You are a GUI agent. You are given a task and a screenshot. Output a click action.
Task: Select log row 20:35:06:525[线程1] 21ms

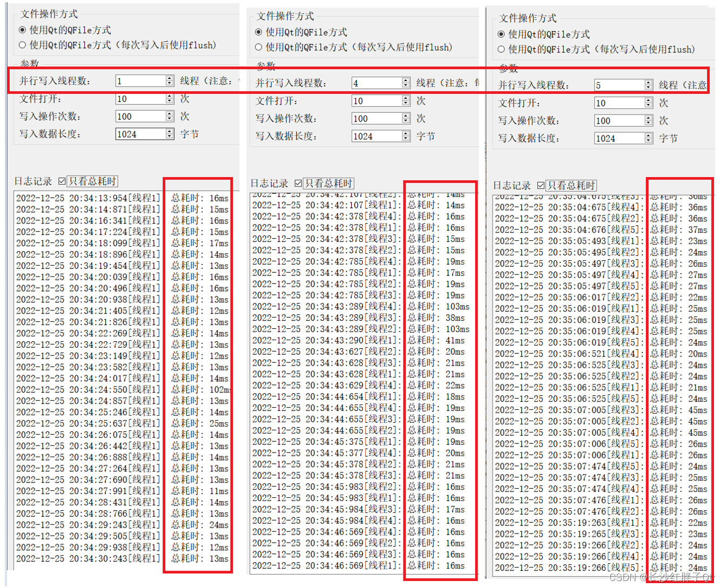coord(601,388)
